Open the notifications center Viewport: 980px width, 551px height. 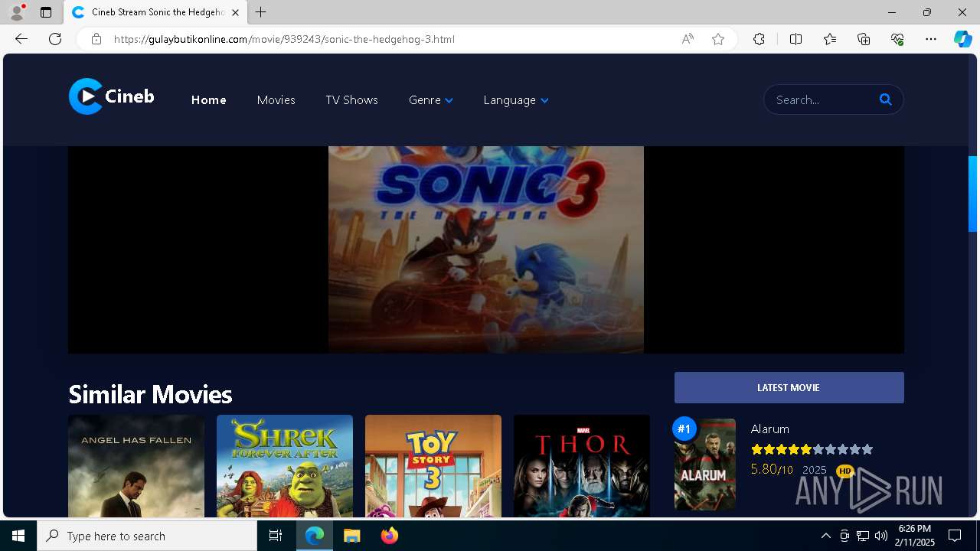(x=955, y=536)
